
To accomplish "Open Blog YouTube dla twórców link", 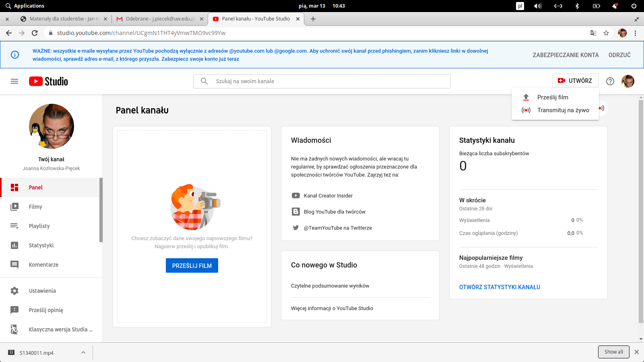I will tap(334, 212).
